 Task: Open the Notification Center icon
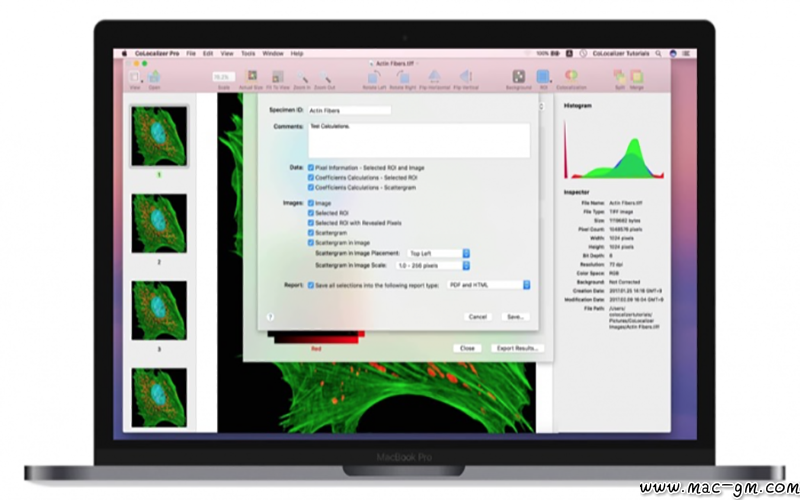pos(686,53)
